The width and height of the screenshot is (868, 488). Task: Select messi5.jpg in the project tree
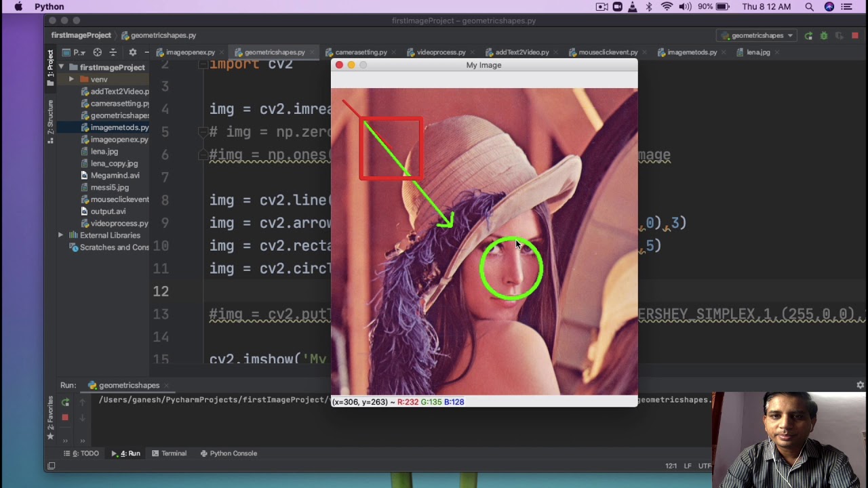[x=104, y=187]
